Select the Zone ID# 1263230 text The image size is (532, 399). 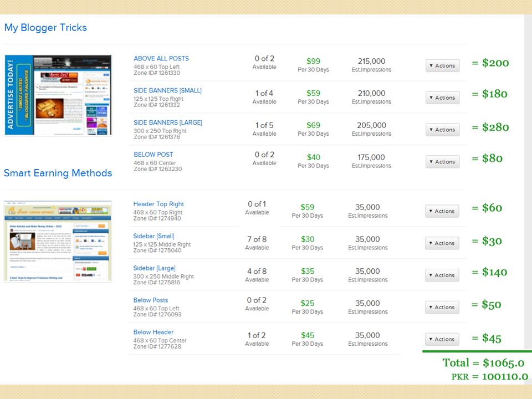pyautogui.click(x=157, y=169)
